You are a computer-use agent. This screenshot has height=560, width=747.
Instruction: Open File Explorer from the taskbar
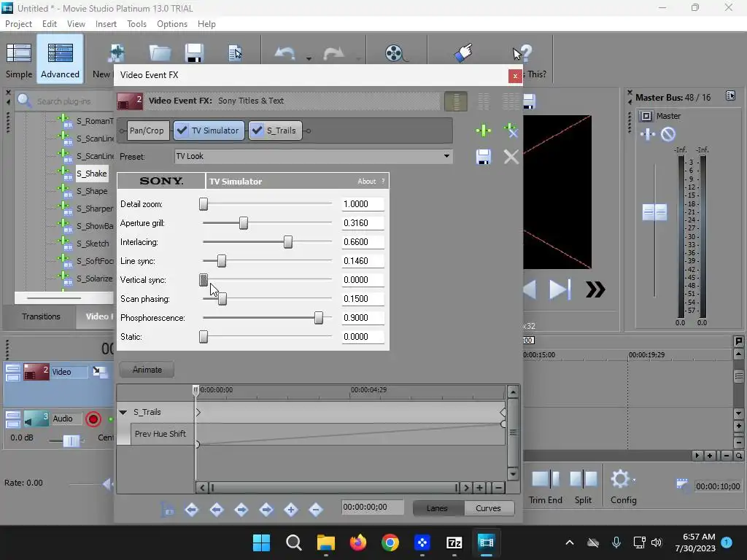(x=326, y=542)
